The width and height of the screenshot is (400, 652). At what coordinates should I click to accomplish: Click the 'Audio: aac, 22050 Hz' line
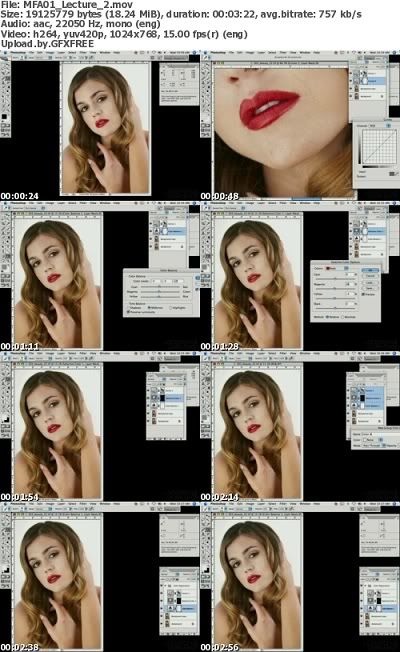tap(80, 24)
